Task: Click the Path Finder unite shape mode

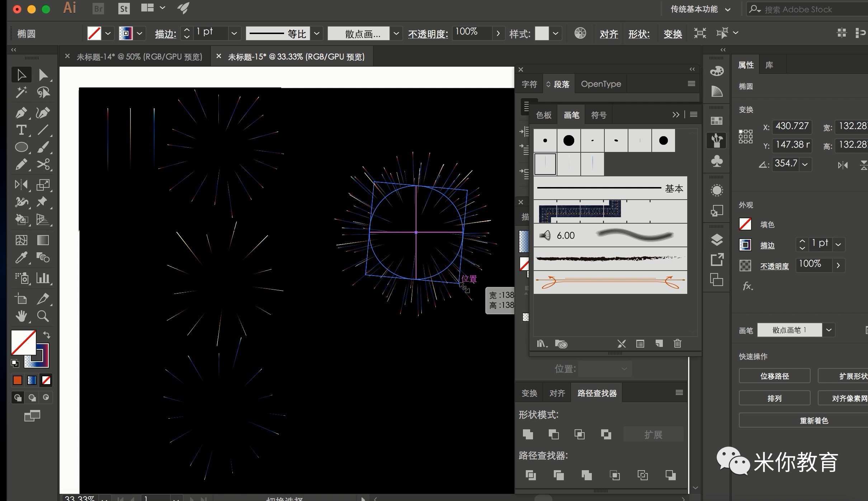Action: 528,434
